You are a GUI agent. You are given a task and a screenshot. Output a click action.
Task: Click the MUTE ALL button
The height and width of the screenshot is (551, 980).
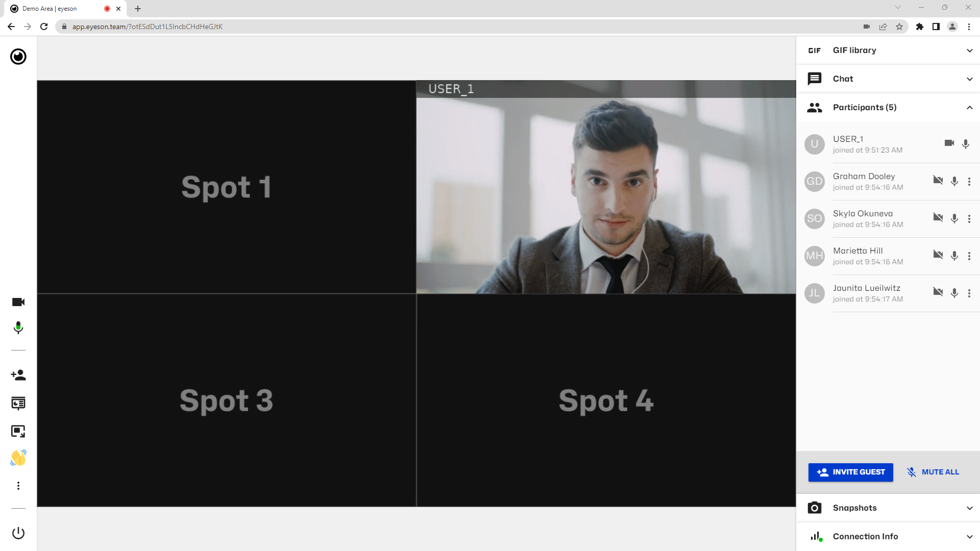coord(934,471)
